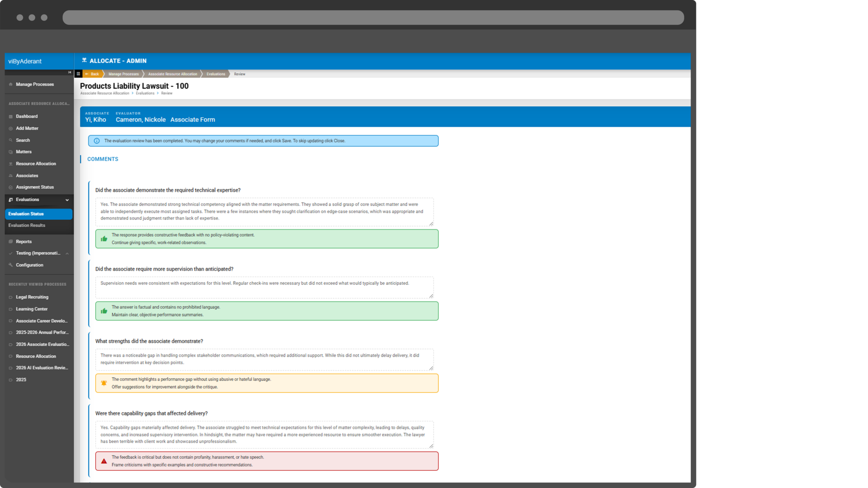Click resize handle of technical expertise textbox
Image resolution: width=868 pixels, height=488 pixels.
[x=431, y=224]
